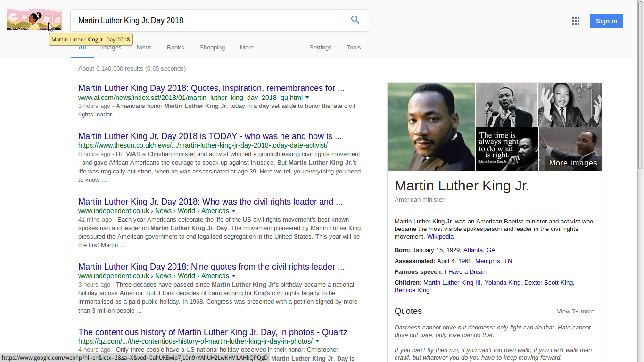Screen dimensions: 644x362
Task: Select the All results tab
Action: tap(82, 48)
